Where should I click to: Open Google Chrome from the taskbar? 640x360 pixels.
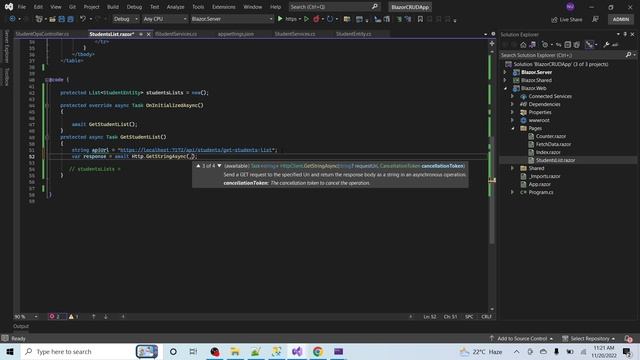pyautogui.click(x=318, y=351)
